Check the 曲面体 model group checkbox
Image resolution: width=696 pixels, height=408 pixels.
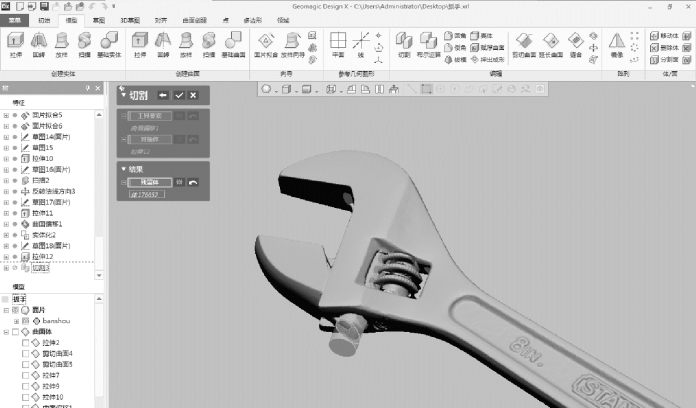(16, 332)
